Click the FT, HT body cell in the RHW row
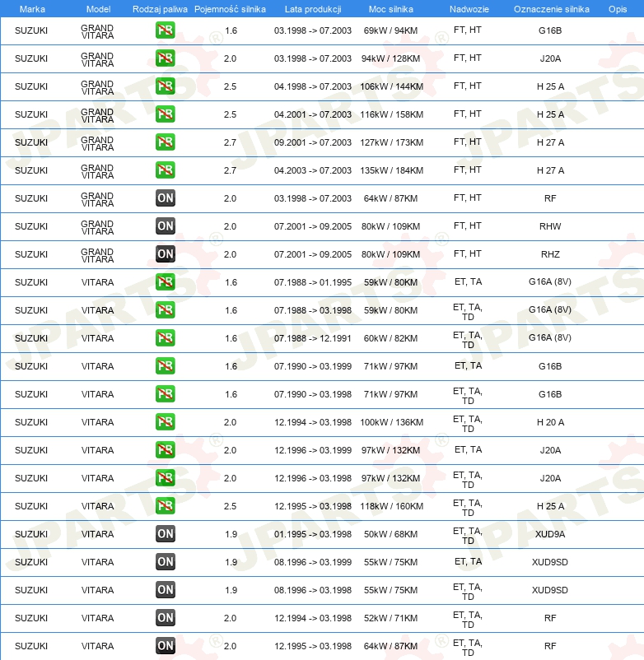Viewport: 644px width, 660px height. [x=468, y=226]
